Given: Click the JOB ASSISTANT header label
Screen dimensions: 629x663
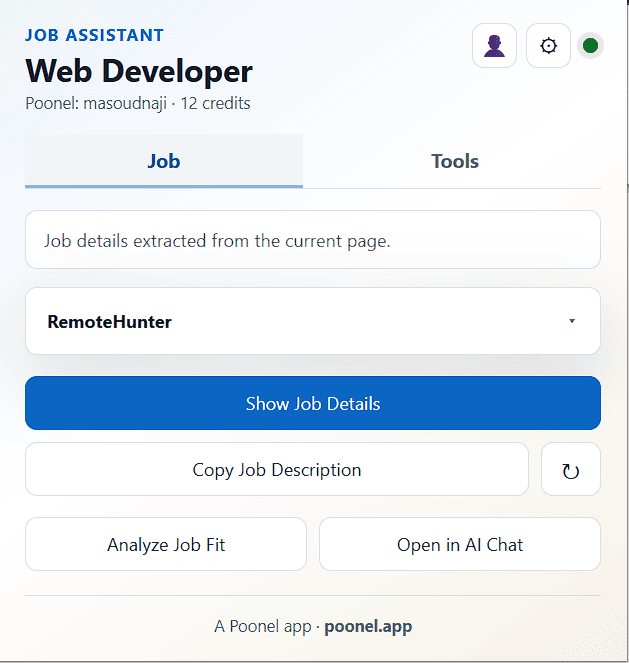Looking at the screenshot, I should [94, 35].
